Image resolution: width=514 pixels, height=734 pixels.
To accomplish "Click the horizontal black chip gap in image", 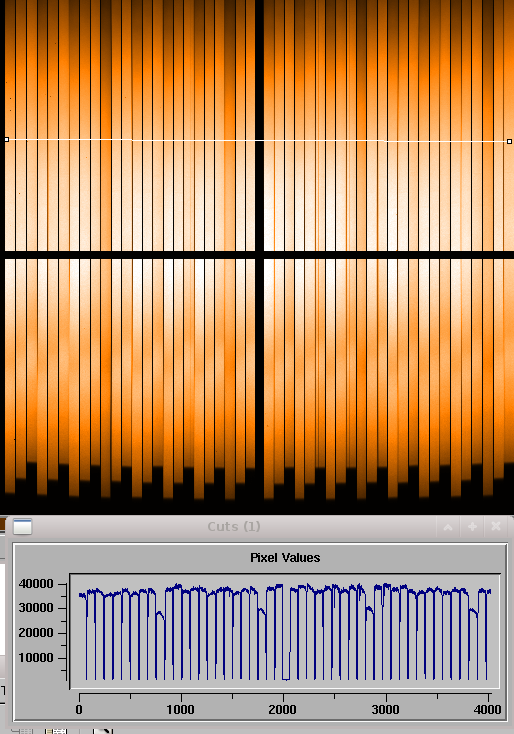I will [x=257, y=255].
